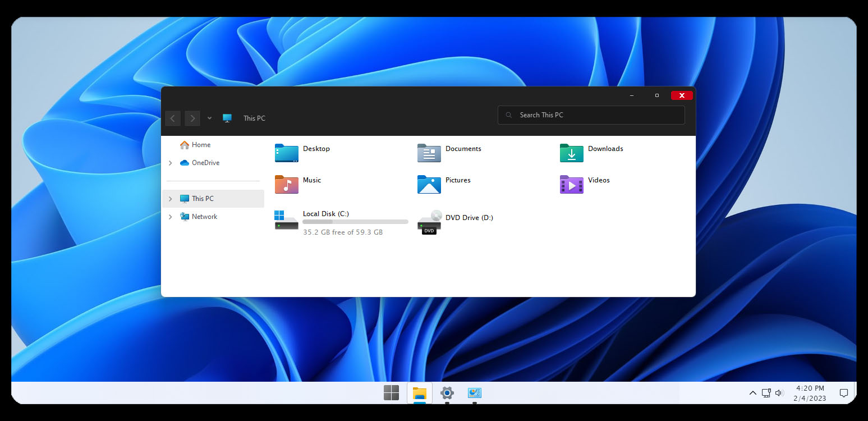Open the Settings gear on the taskbar

(x=447, y=393)
